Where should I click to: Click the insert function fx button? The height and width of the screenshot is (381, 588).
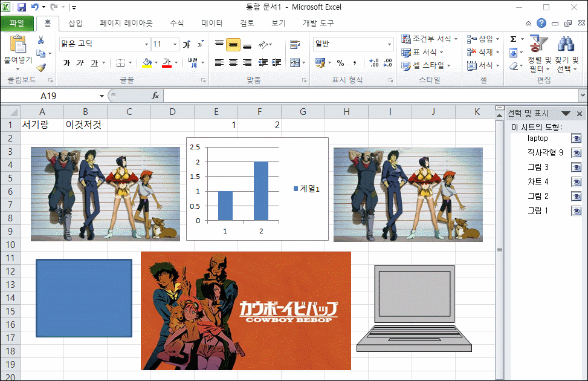[155, 96]
